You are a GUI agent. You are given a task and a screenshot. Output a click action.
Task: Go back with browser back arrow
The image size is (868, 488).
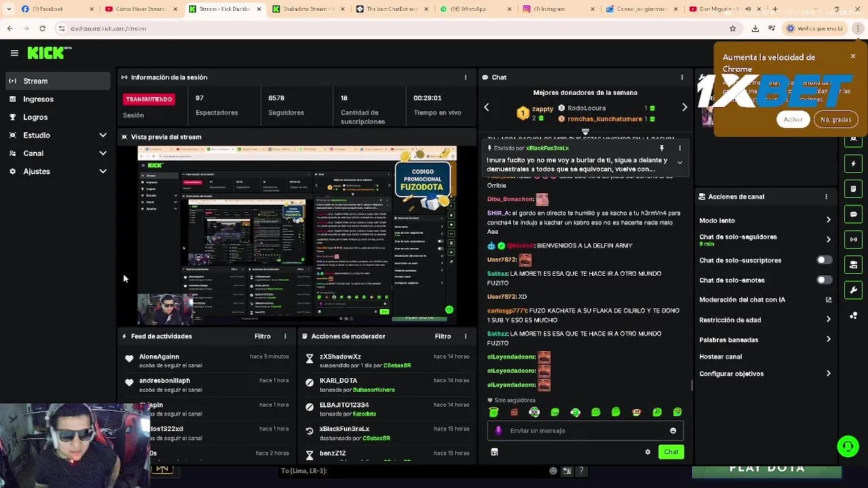(x=9, y=28)
